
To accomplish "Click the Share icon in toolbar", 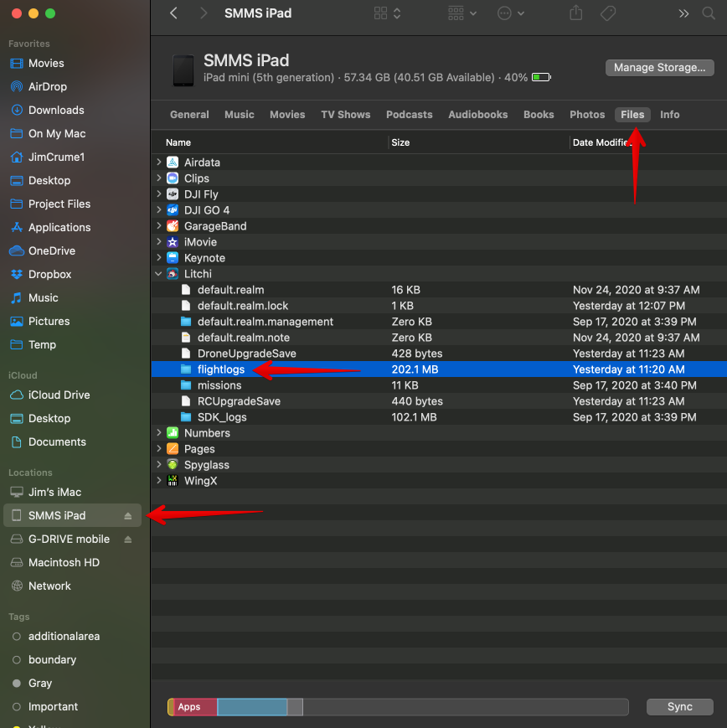I will 575,13.
